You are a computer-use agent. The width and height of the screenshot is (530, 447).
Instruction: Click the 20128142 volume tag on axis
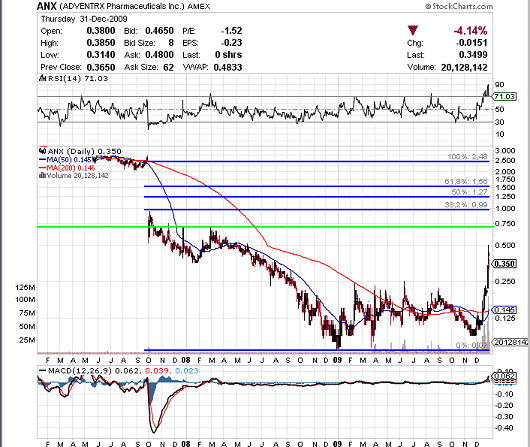point(510,343)
